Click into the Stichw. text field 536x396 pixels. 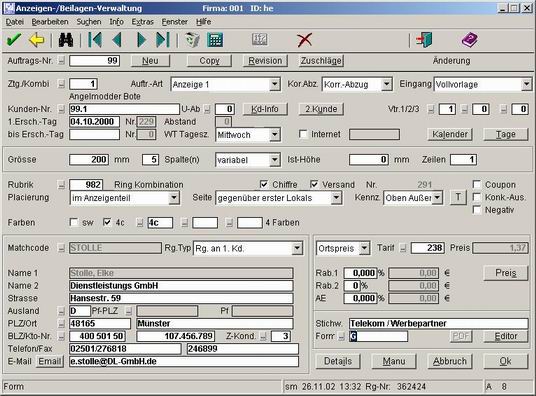click(439, 324)
